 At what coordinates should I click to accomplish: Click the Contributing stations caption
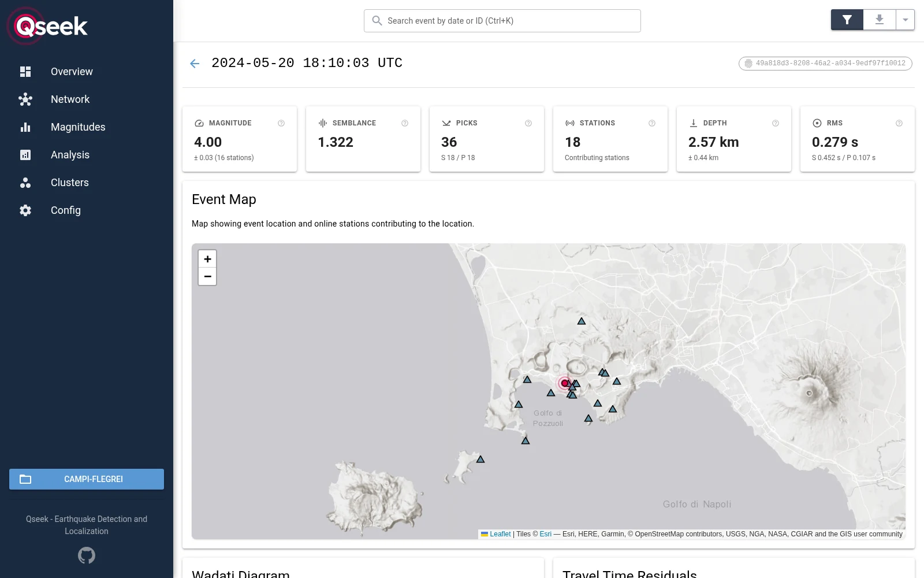point(597,158)
